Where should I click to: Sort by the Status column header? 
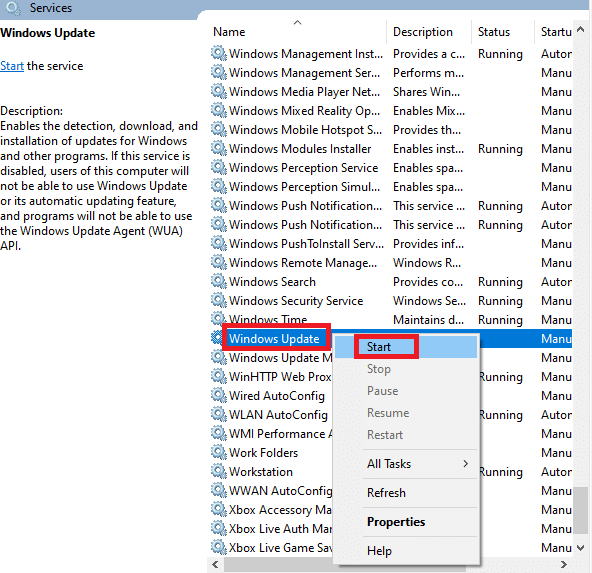pyautogui.click(x=503, y=32)
